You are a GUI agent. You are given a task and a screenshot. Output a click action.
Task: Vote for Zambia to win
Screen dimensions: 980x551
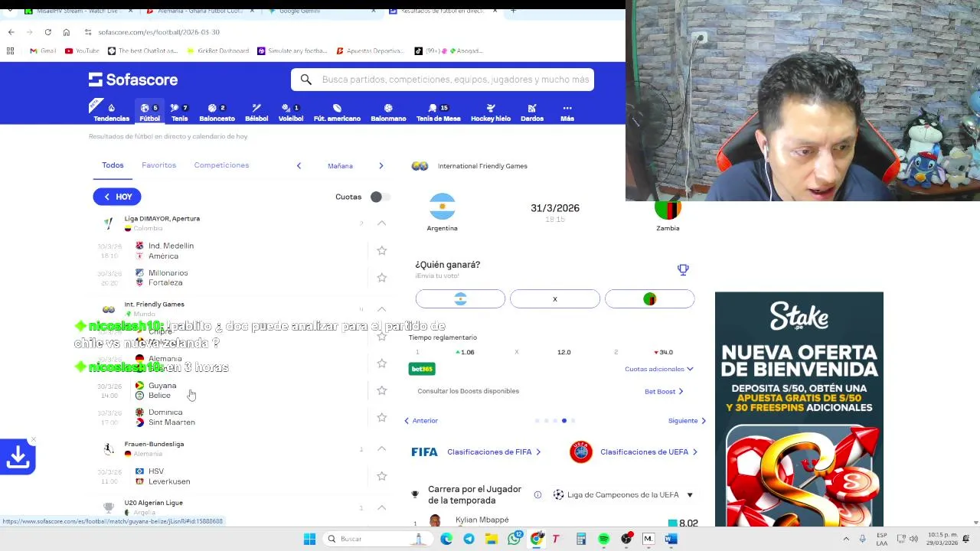[649, 299]
